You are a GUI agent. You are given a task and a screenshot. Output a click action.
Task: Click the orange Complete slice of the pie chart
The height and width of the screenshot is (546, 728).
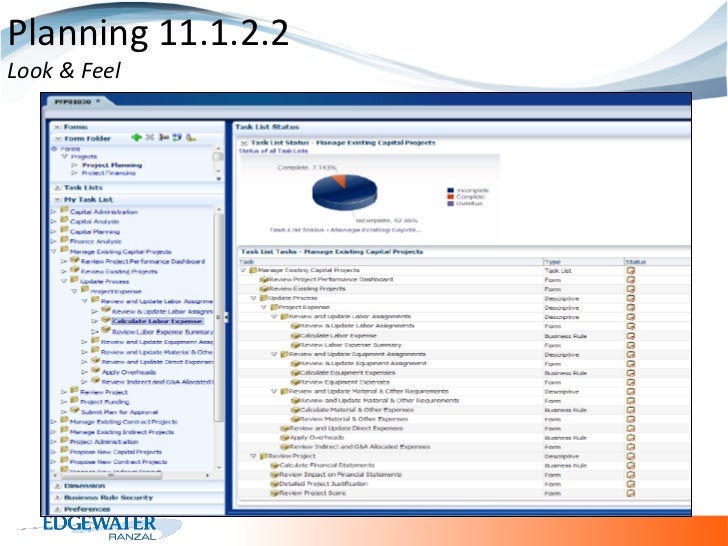[x=340, y=181]
